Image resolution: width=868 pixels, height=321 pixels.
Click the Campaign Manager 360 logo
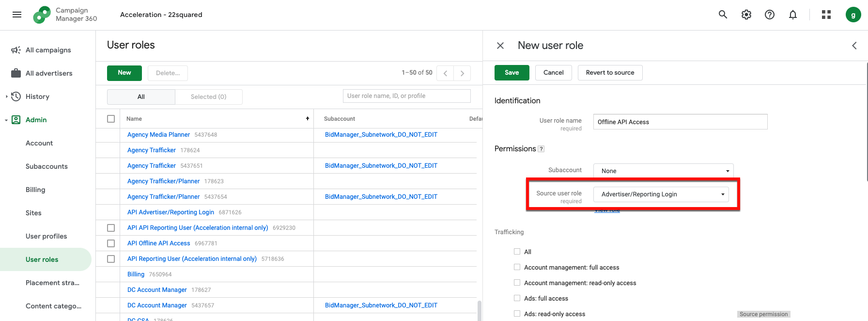65,15
